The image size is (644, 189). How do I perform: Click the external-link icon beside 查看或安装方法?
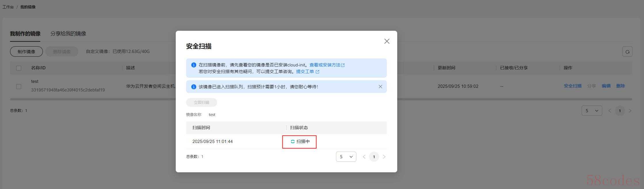point(343,65)
